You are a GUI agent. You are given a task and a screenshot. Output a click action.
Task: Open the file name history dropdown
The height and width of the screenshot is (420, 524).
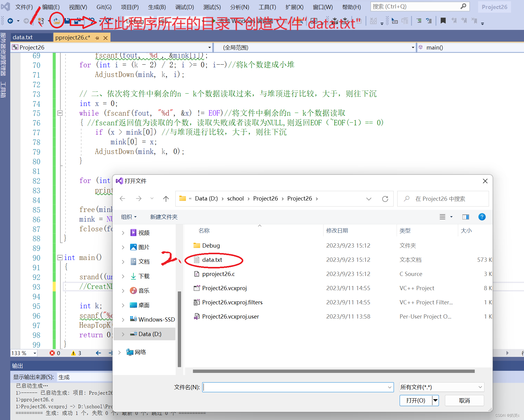tap(390, 387)
